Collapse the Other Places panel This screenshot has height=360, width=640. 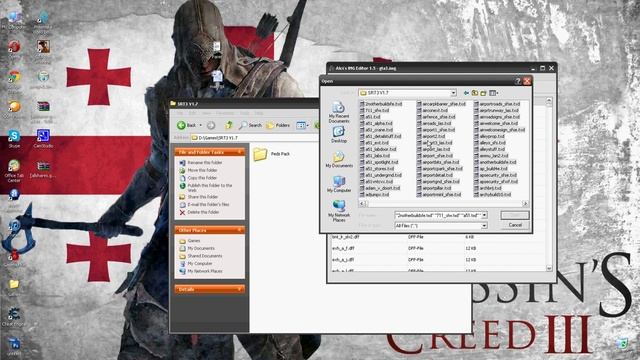coord(240,230)
